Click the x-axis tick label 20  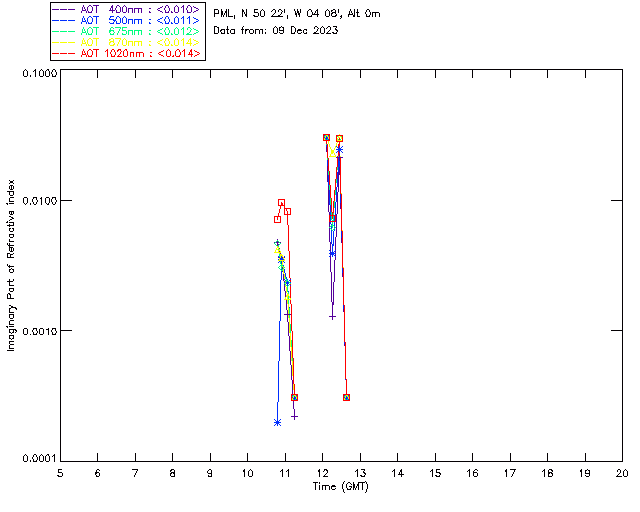[x=622, y=473]
